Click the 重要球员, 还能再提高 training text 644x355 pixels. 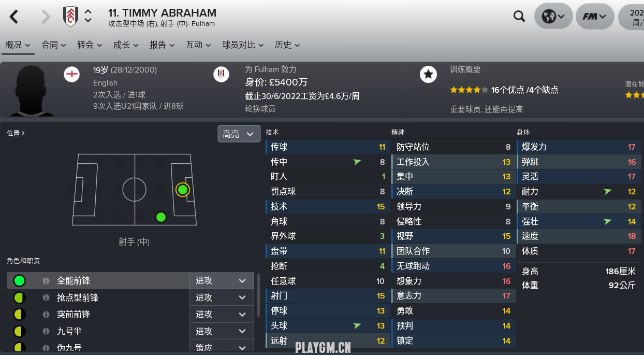(x=487, y=109)
